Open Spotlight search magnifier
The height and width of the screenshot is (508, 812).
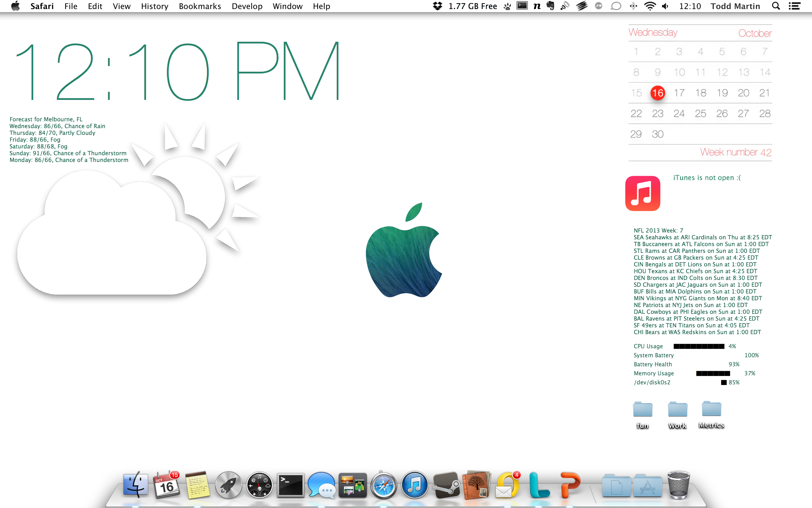pos(776,6)
